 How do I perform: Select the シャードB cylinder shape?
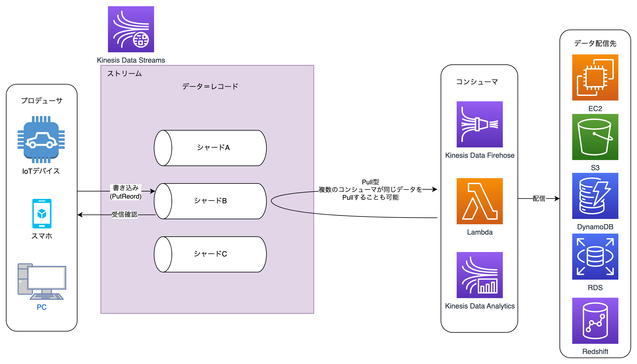click(x=210, y=201)
